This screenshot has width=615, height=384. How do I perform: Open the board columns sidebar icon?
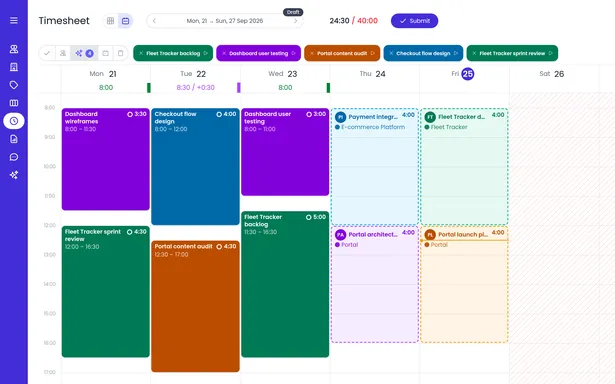14,103
